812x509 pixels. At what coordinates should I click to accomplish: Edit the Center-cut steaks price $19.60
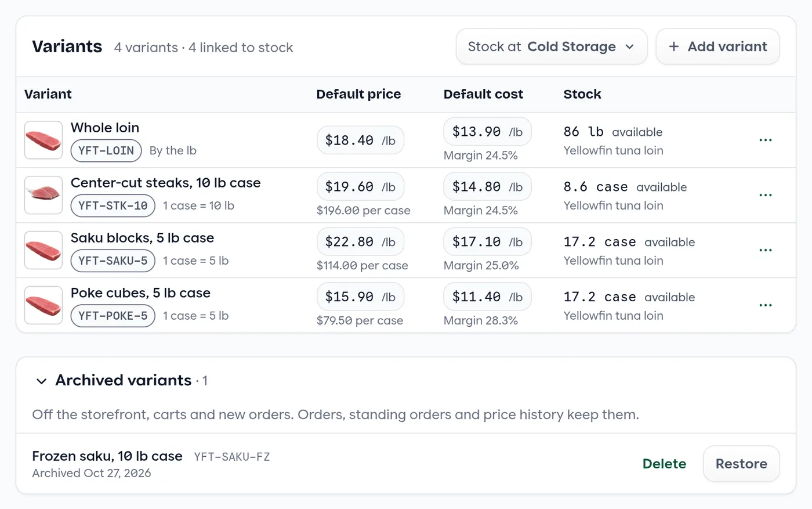click(x=360, y=187)
